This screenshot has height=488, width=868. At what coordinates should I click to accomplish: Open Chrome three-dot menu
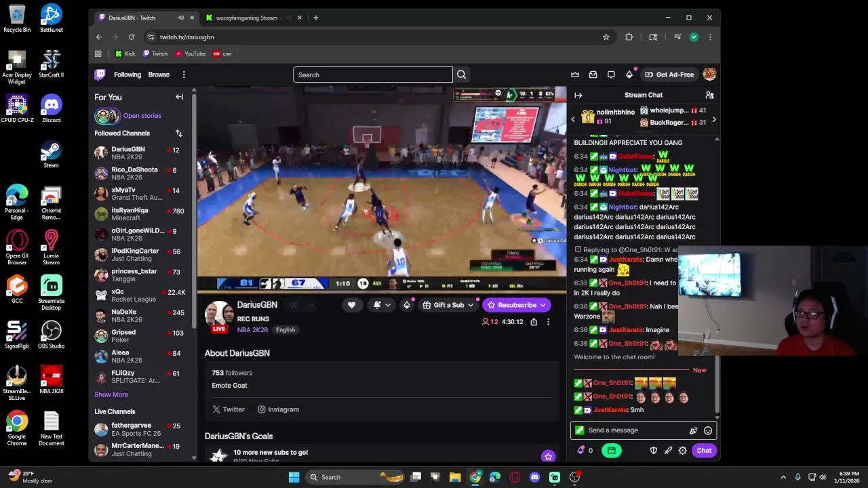709,37
